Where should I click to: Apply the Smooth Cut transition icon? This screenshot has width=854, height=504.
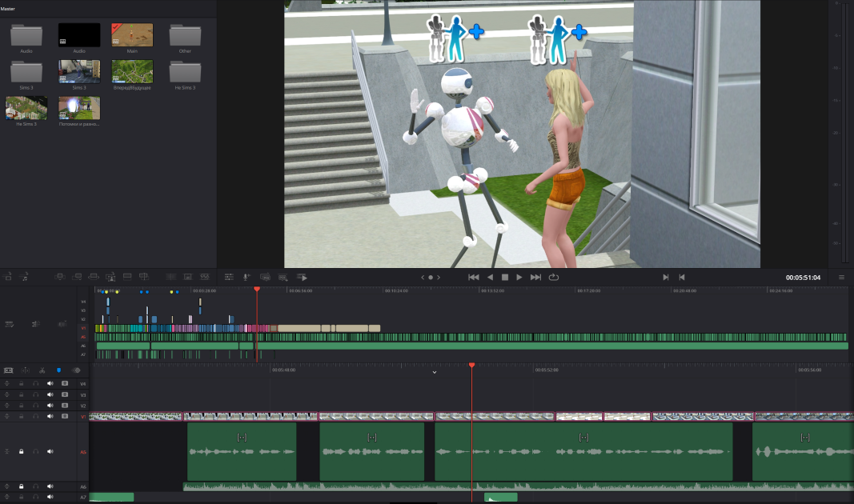[x=205, y=277]
